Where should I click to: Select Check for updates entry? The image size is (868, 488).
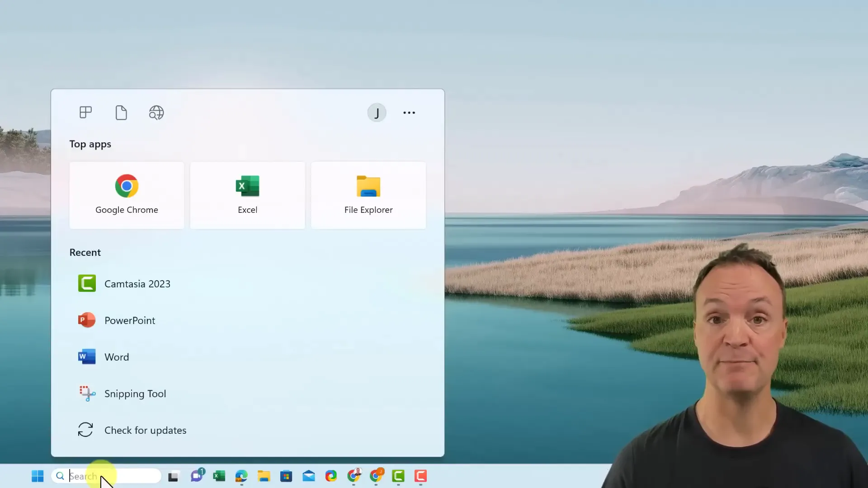tap(248, 430)
